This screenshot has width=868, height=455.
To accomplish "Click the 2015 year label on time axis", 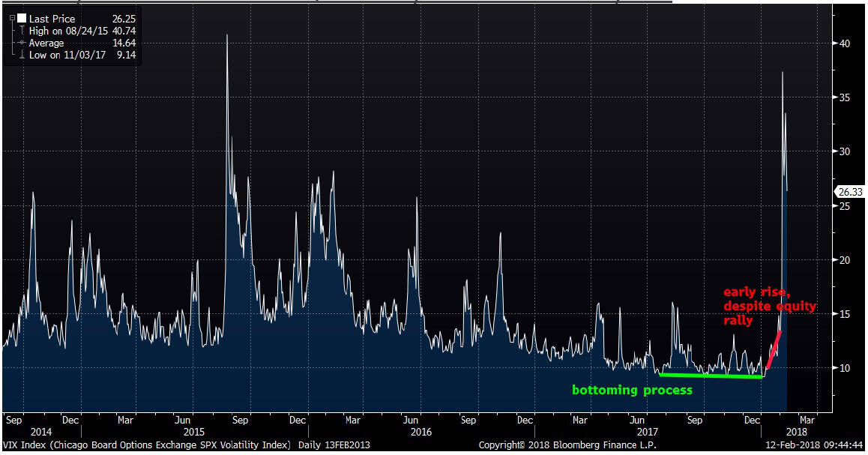I will click(x=194, y=433).
